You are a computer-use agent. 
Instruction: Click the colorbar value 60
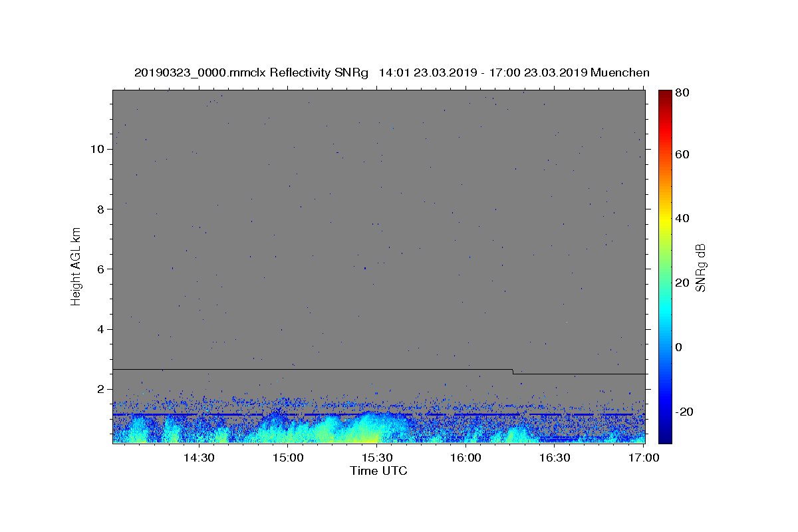coord(682,154)
